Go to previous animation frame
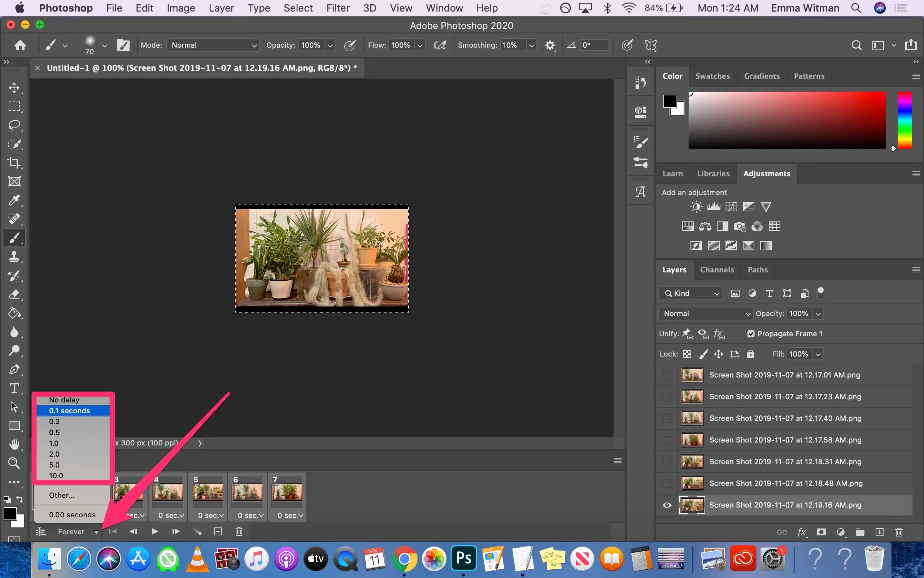This screenshot has width=924, height=578. tap(133, 531)
